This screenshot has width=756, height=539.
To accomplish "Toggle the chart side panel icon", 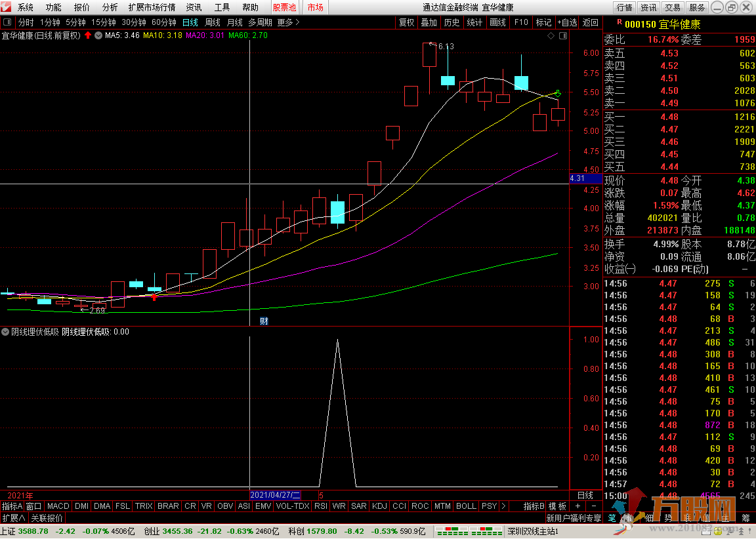I will pyautogui.click(x=562, y=35).
